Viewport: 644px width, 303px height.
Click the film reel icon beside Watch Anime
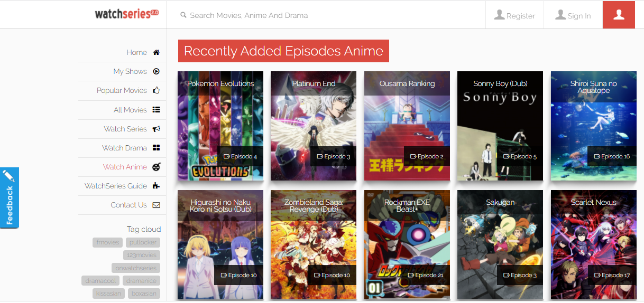156,167
